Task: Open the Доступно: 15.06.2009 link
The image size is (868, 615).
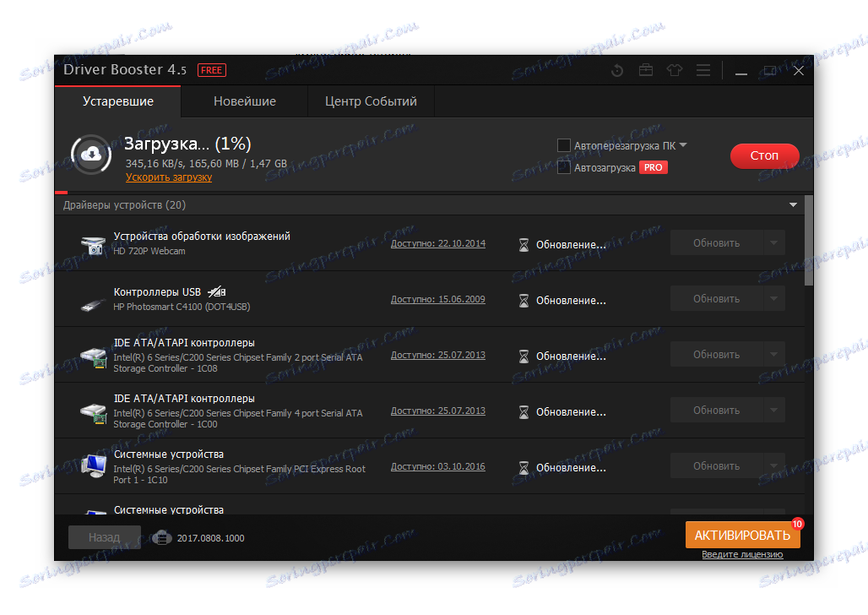Action: coord(438,299)
